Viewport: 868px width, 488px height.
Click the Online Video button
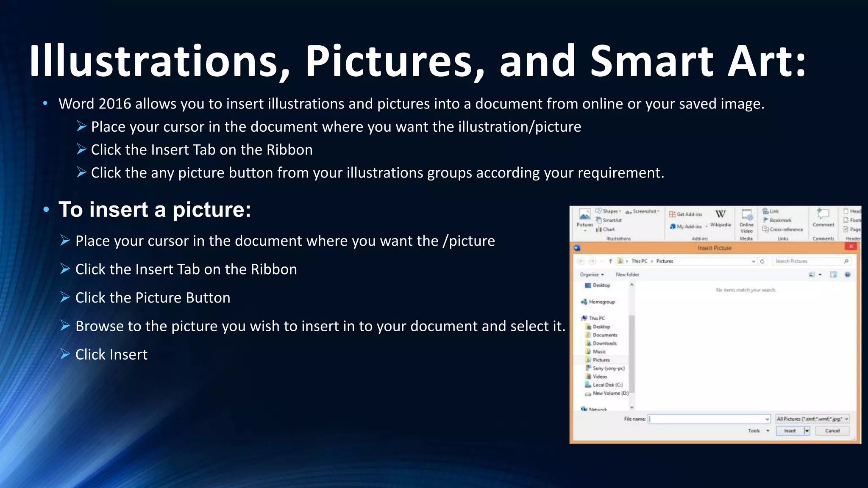(x=746, y=221)
